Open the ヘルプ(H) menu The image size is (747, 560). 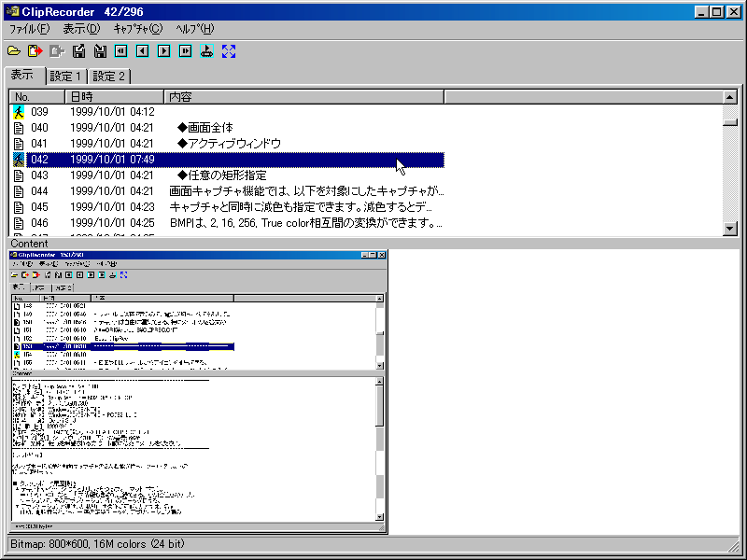pos(194,29)
